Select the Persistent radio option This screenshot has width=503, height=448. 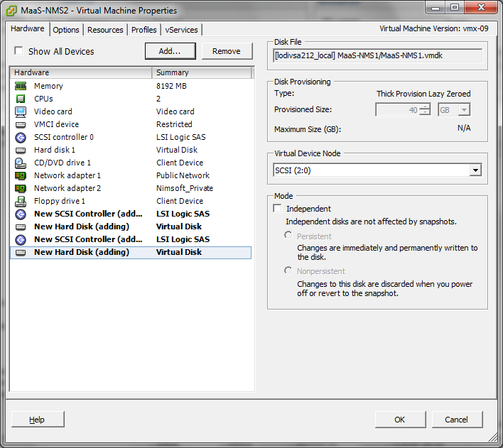[x=288, y=235]
